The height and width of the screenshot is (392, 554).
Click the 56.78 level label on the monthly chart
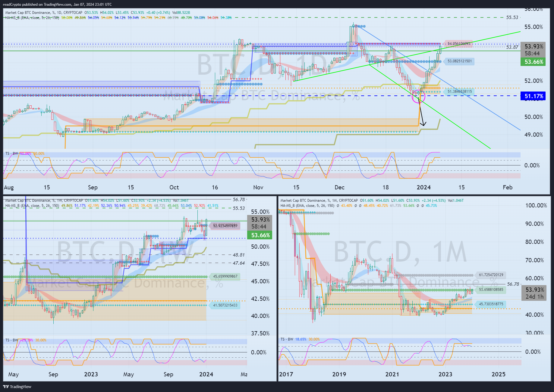[513, 284]
